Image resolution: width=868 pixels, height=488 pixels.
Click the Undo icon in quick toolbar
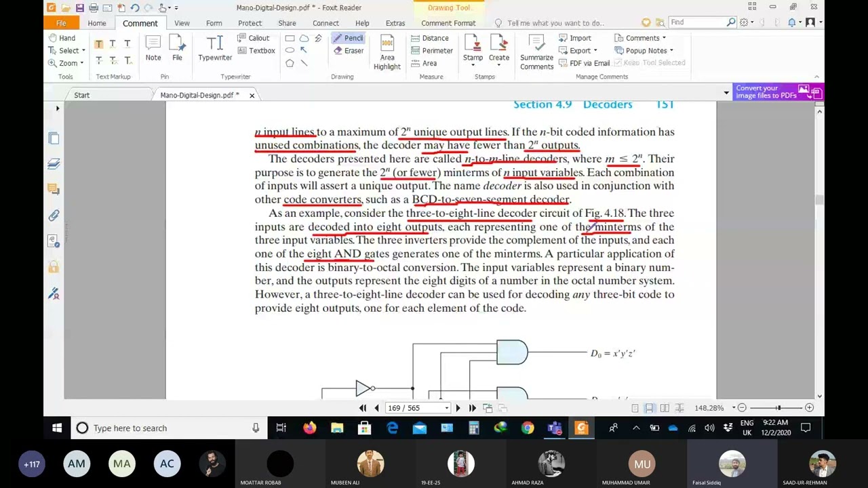pos(134,8)
